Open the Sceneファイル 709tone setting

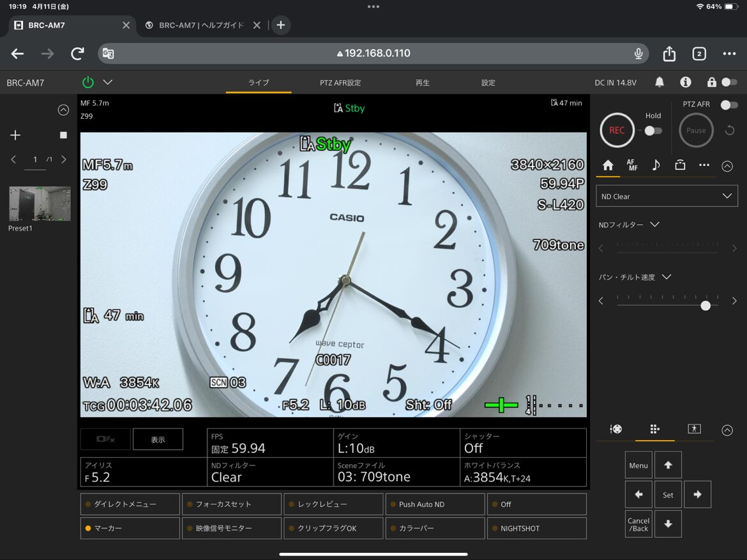[x=396, y=472]
